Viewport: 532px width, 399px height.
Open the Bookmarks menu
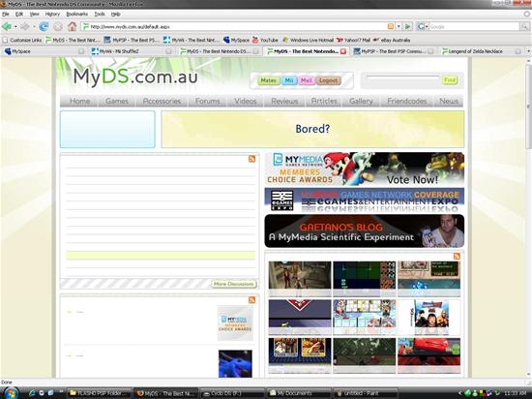tap(76, 14)
